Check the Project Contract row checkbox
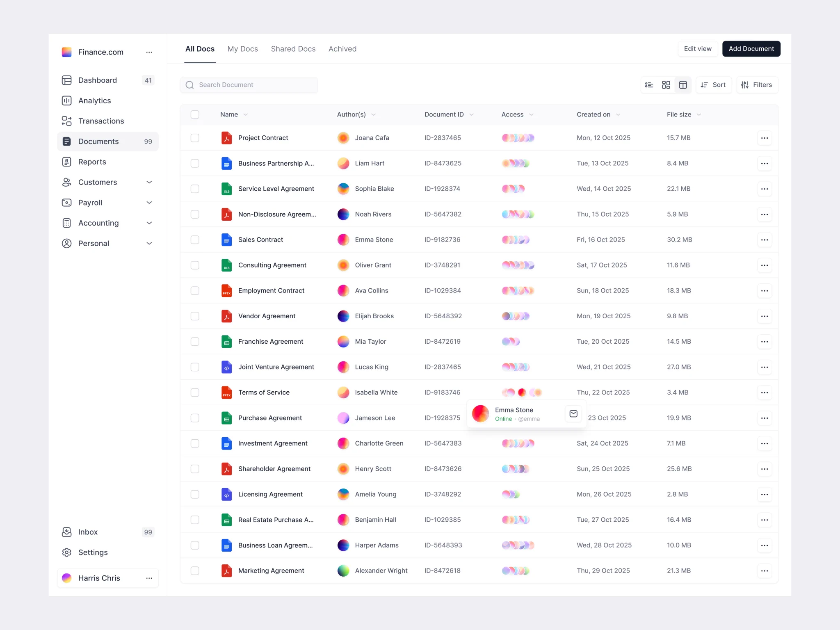Screen dimensions: 840x630 pos(195,138)
